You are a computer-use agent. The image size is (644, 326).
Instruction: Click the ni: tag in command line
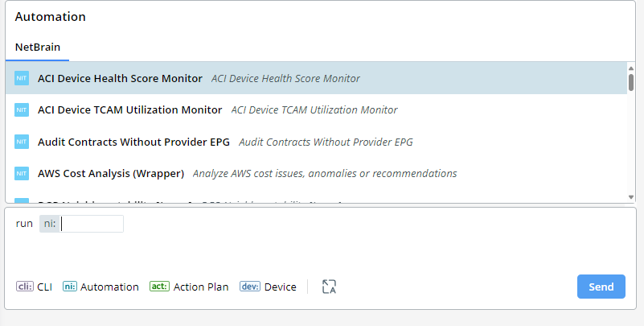(x=50, y=224)
